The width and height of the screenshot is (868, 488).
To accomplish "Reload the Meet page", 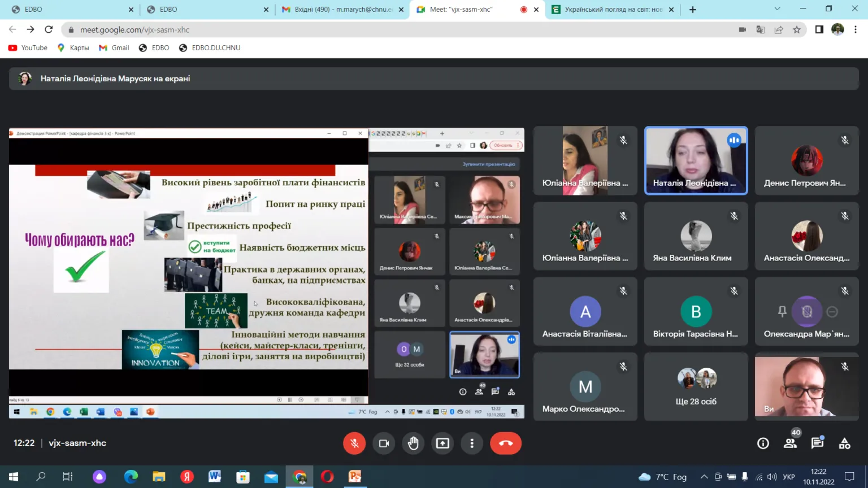I will click(49, 29).
